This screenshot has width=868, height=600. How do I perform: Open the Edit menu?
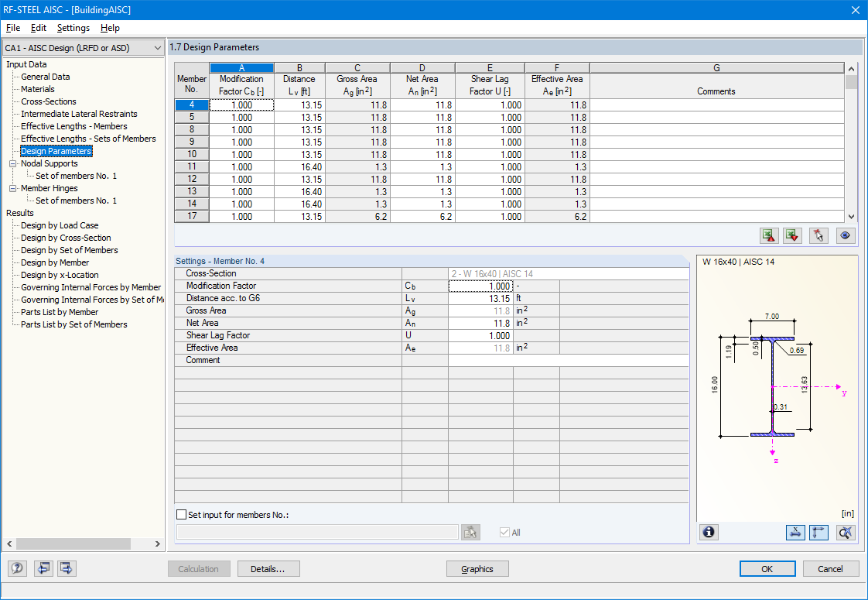[38, 28]
